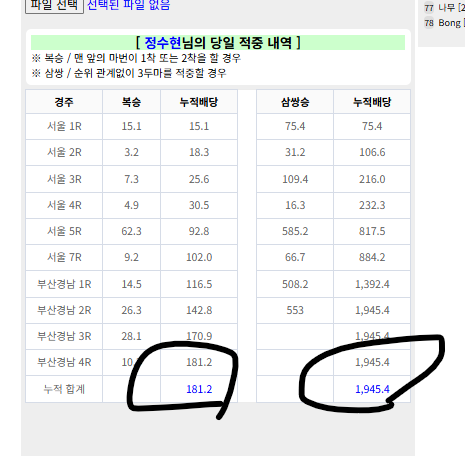Click the 77 rank badge beside 나무
Viewport: 465px width, 456px height.
click(429, 8)
